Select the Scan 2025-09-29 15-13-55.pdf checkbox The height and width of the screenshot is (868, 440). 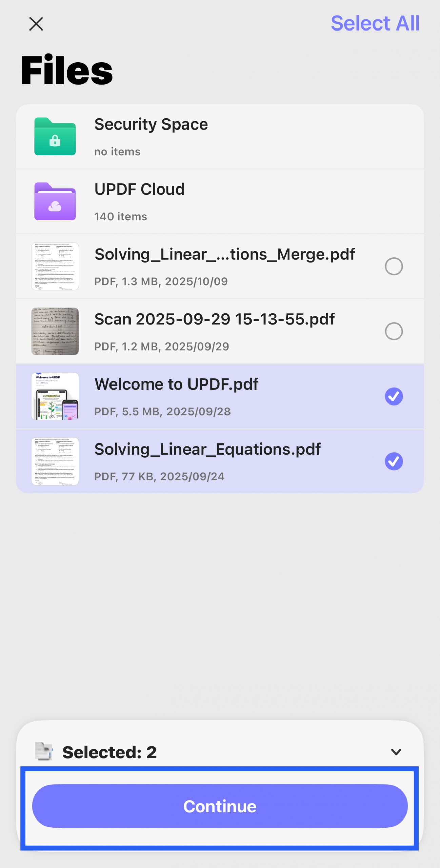[394, 331]
